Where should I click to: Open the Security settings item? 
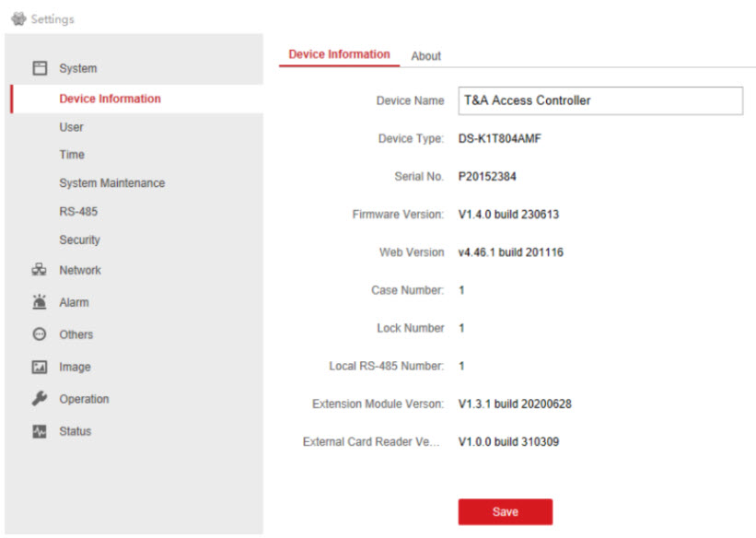point(79,240)
